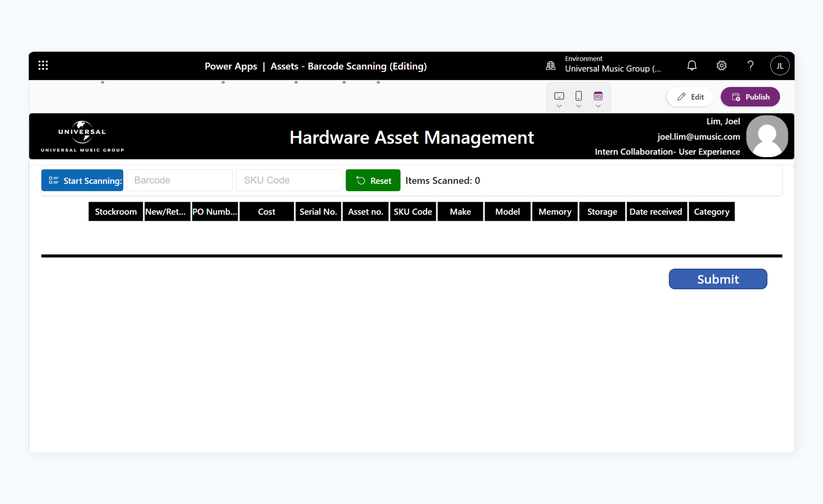Viewport: 823px width, 504px height.
Task: Expand chevron under purple layout icon
Action: (598, 106)
